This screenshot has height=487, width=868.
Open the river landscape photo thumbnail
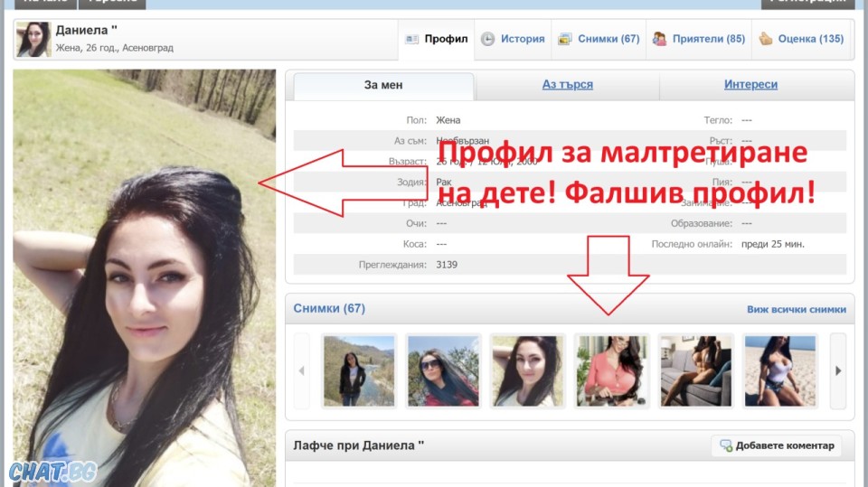coord(359,370)
